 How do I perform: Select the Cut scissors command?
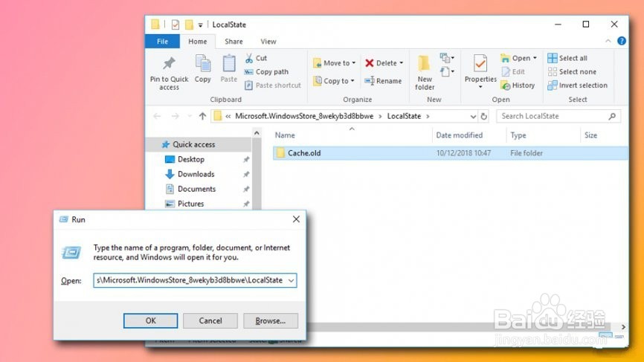pyautogui.click(x=256, y=58)
